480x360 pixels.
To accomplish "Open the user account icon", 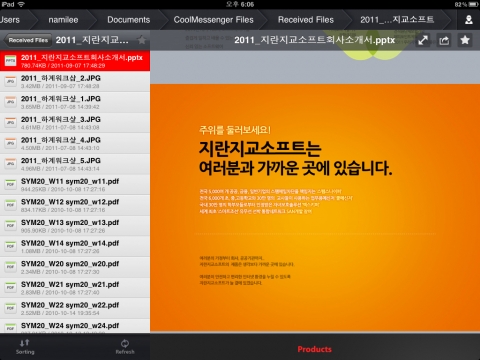I will click(469, 20).
